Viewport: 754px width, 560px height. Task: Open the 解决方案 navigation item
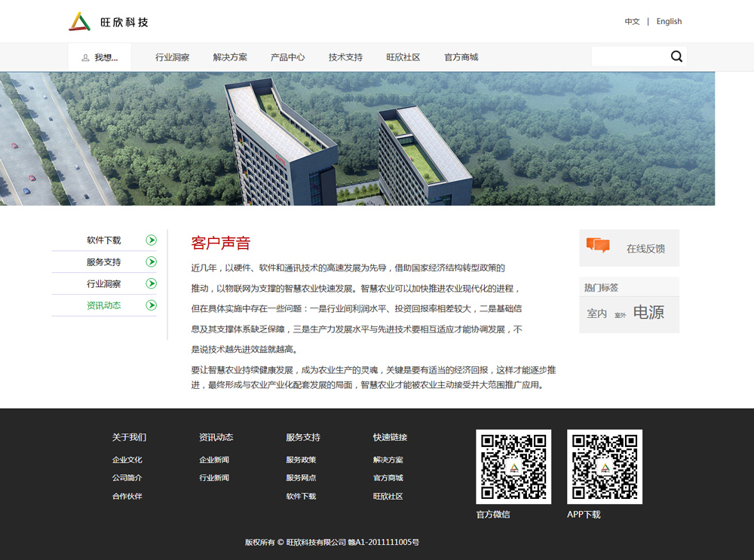[x=230, y=57]
